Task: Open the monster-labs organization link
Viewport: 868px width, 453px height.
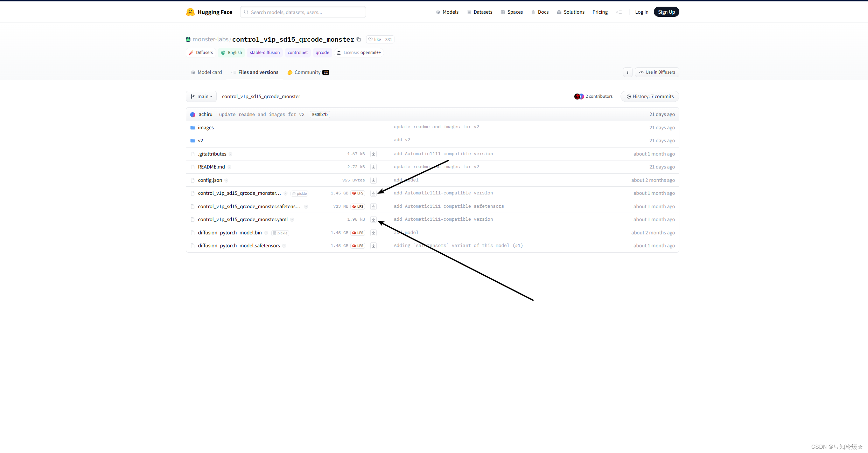Action: [210, 40]
